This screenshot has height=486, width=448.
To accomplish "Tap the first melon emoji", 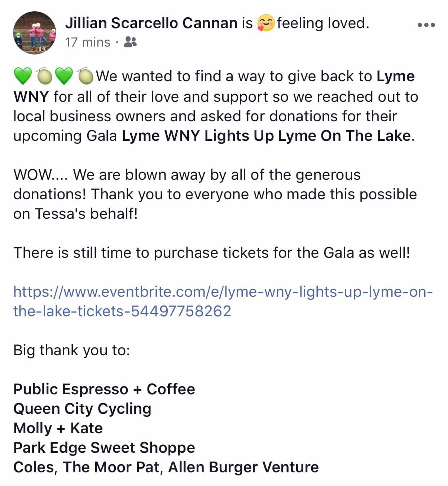I will click(44, 76).
